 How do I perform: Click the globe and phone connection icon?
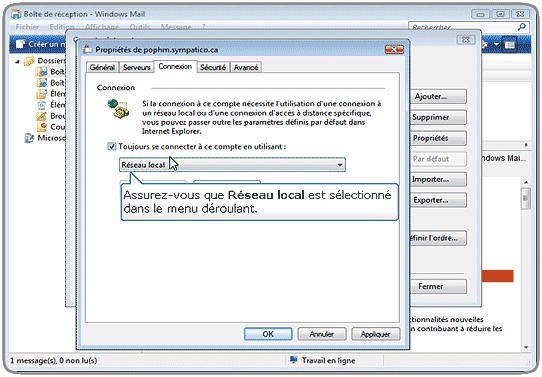pyautogui.click(x=118, y=109)
